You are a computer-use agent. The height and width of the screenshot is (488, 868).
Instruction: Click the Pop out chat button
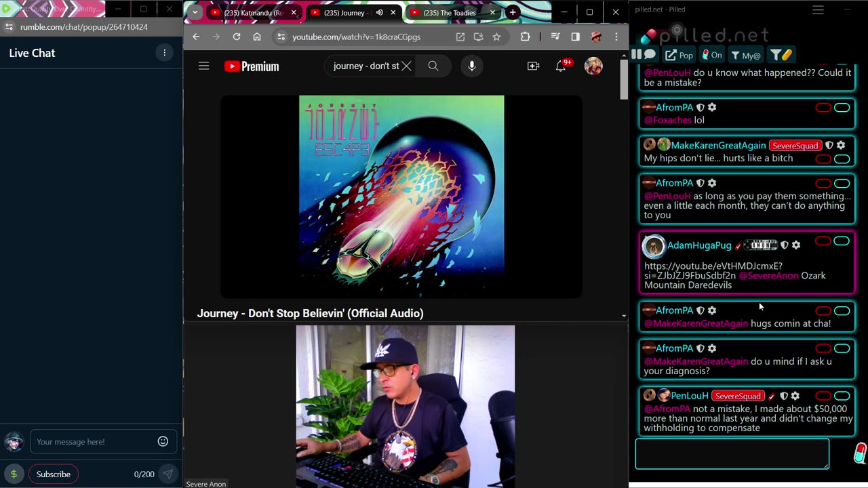click(x=679, y=55)
